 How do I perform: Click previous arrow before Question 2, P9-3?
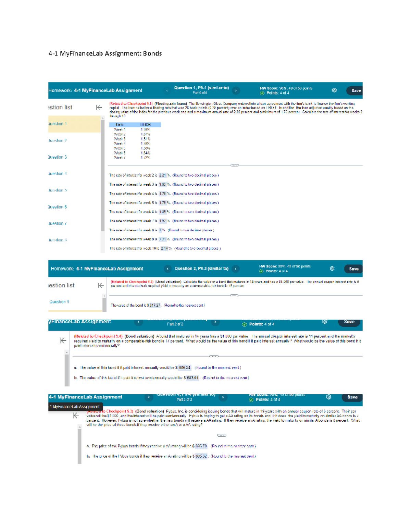pos(167,269)
